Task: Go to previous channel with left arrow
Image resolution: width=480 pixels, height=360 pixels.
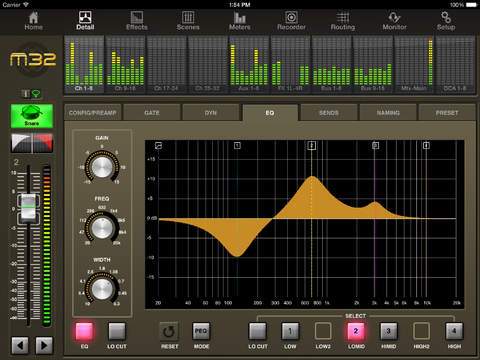Action: pos(20,345)
